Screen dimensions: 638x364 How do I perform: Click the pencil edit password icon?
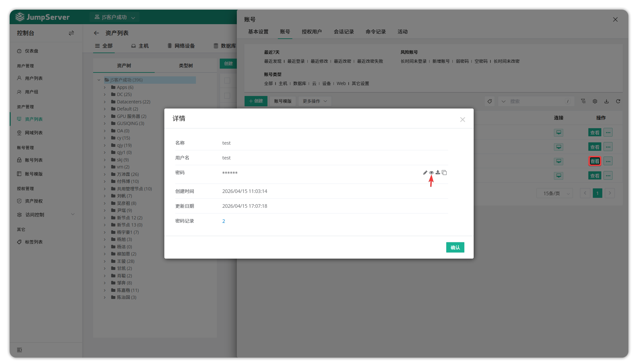pos(425,173)
